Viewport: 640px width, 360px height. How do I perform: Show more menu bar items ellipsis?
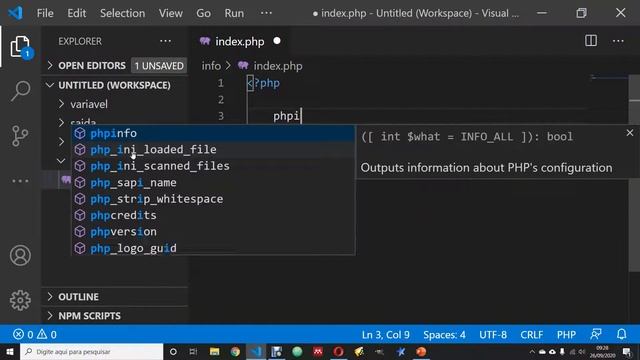click(x=266, y=13)
